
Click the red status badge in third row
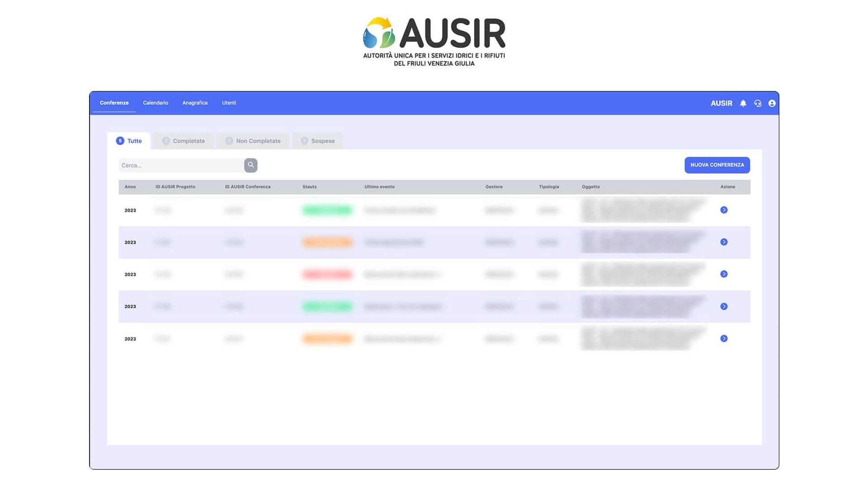(x=327, y=274)
